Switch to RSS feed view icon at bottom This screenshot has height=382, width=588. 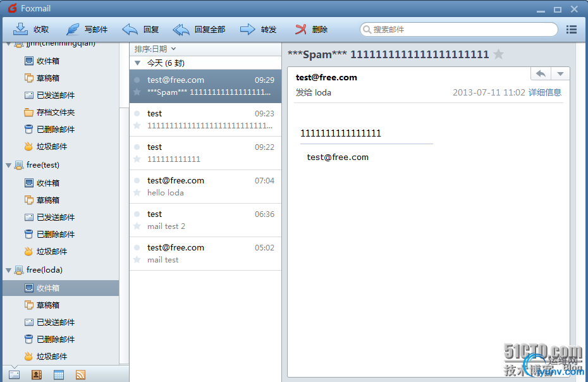[x=81, y=374]
